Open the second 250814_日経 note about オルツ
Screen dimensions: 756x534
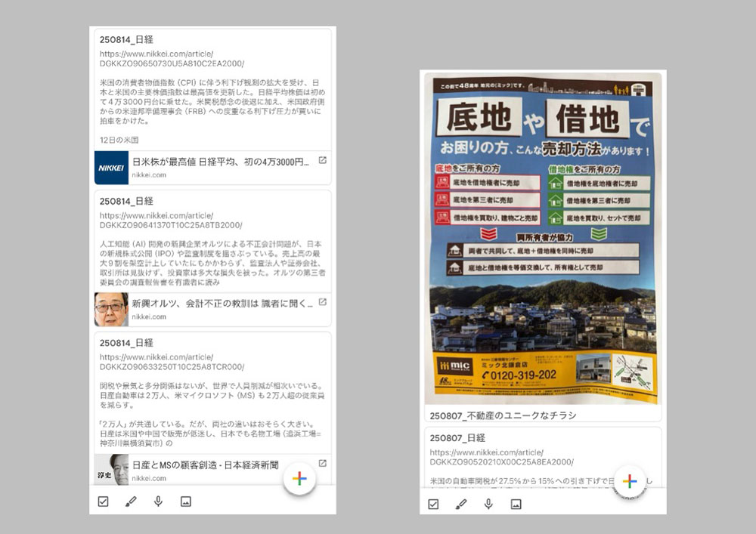(126, 201)
